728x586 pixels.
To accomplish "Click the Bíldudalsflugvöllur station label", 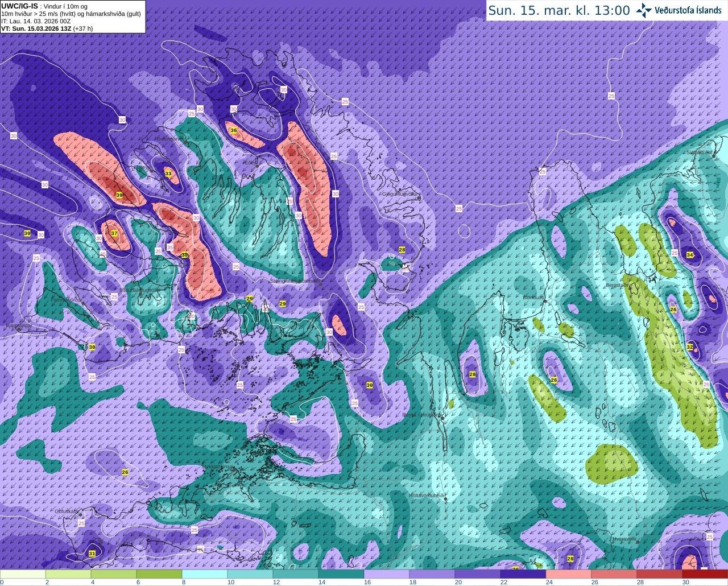I will click(x=139, y=290).
